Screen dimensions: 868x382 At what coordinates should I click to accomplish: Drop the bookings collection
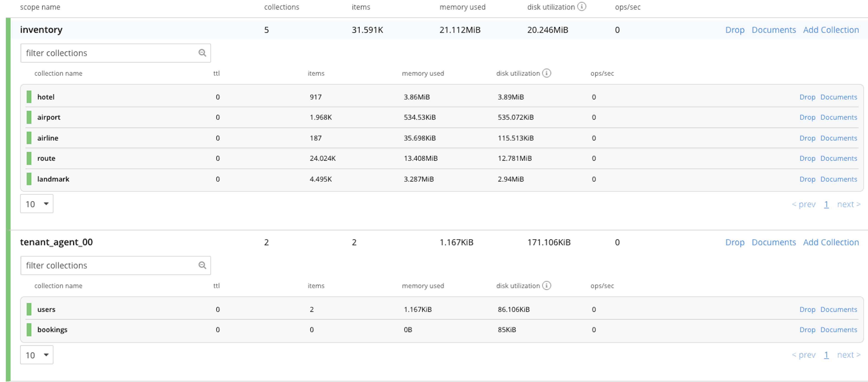[807, 330]
